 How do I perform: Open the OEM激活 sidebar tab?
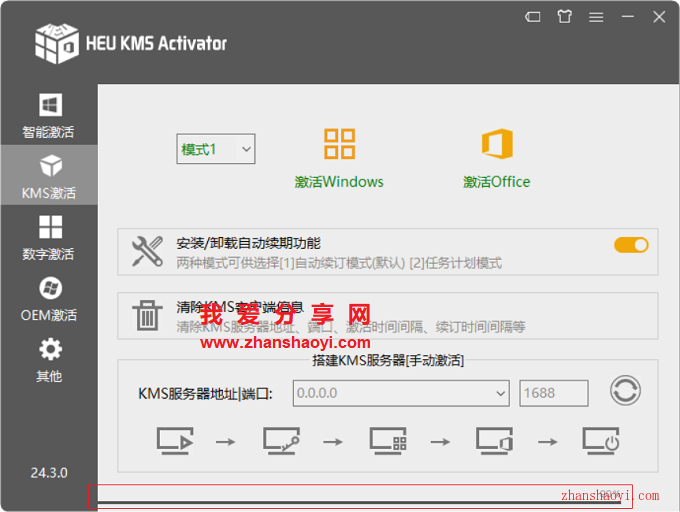(x=49, y=299)
